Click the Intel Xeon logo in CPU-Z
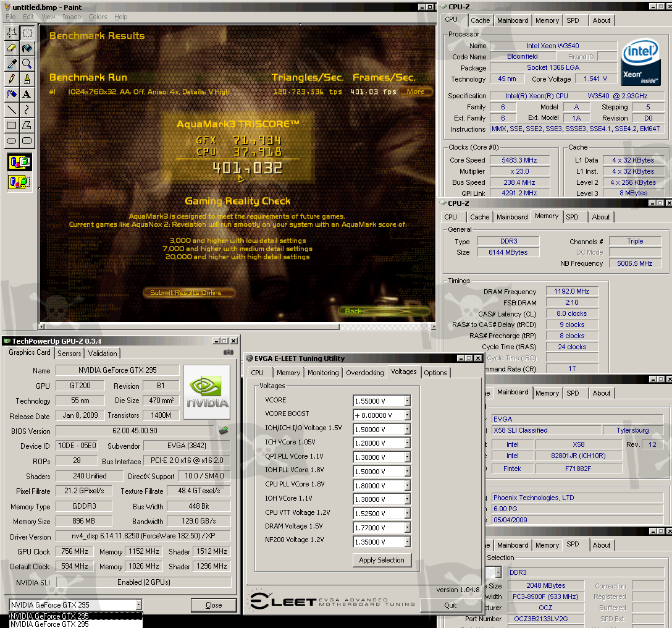Image resolution: width=672 pixels, height=628 pixels. pos(641,62)
